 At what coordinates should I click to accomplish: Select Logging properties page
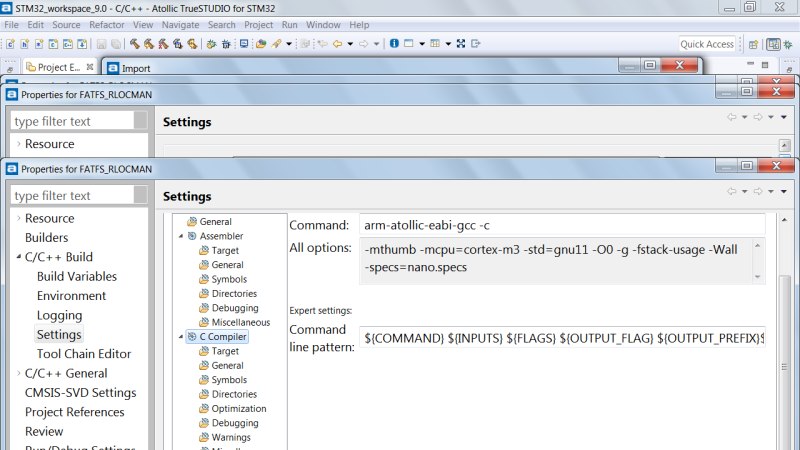pos(59,315)
